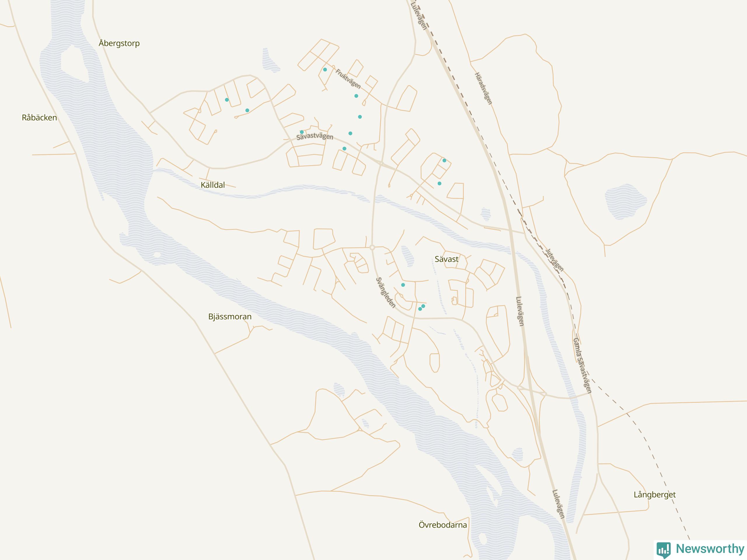Click teal dot west of Fruktvägen label
The width and height of the screenshot is (747, 560).
pyautogui.click(x=325, y=69)
